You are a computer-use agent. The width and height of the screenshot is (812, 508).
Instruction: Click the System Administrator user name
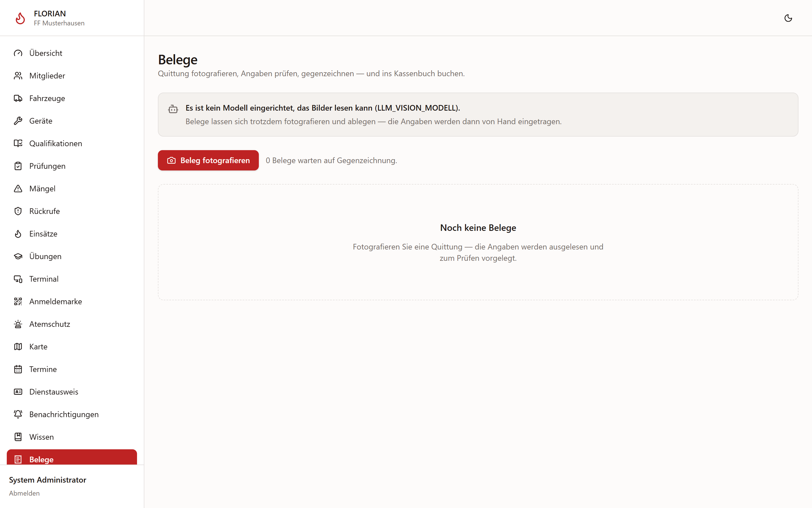48,480
